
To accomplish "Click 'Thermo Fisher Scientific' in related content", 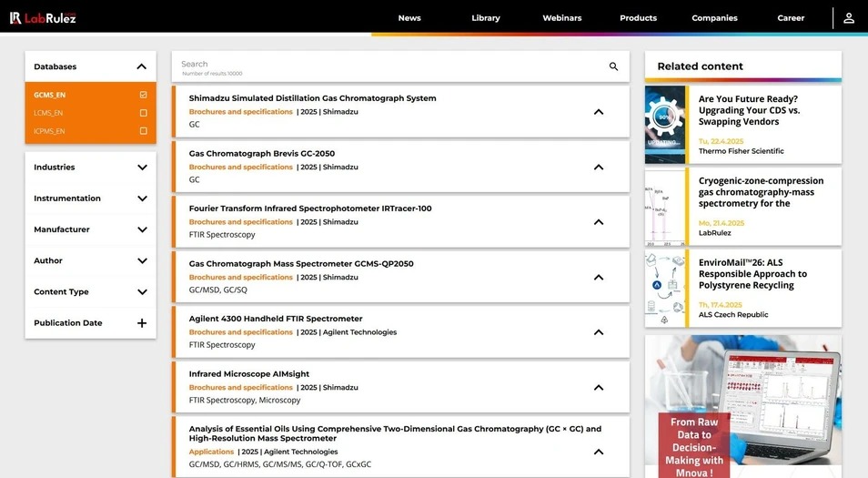I will tap(742, 150).
